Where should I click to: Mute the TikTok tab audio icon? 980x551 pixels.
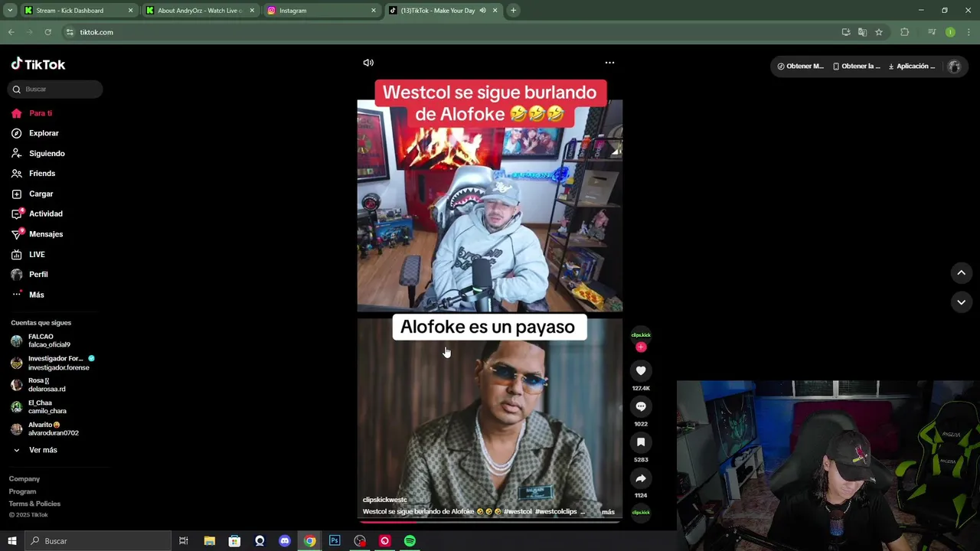(x=482, y=11)
